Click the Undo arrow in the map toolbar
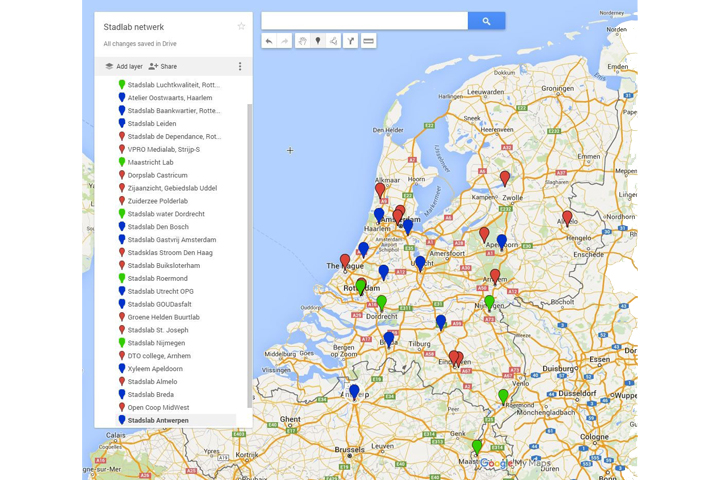 point(269,41)
